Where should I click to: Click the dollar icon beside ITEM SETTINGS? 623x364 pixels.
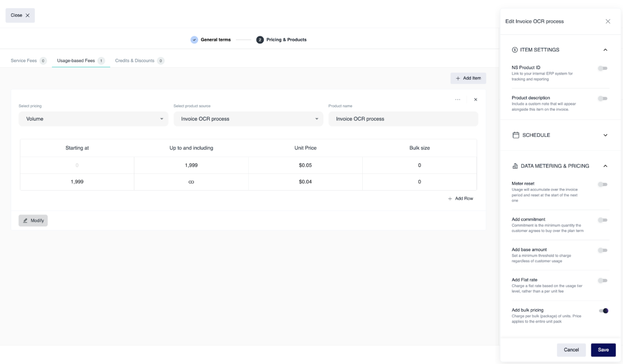[516, 50]
